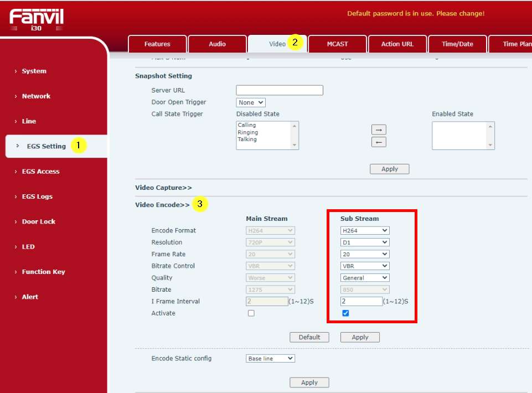Move selected state back to Disabled State
This screenshot has width=532, height=393.
pos(379,142)
